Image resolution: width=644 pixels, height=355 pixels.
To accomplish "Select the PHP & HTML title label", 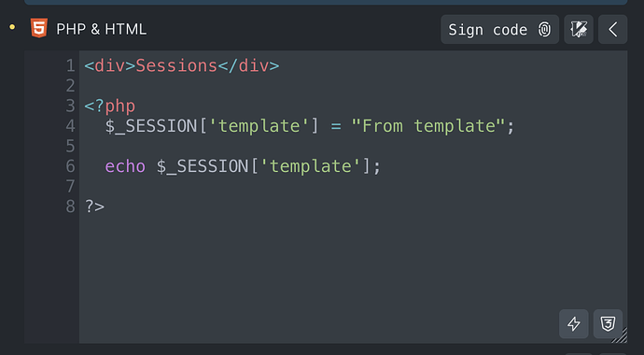I will 101,29.
